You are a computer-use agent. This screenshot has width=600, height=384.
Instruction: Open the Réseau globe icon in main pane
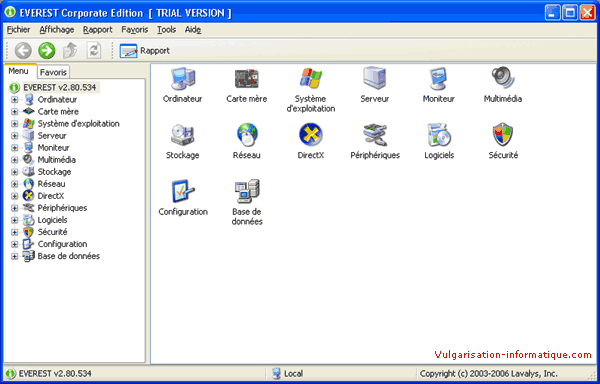[x=247, y=135]
